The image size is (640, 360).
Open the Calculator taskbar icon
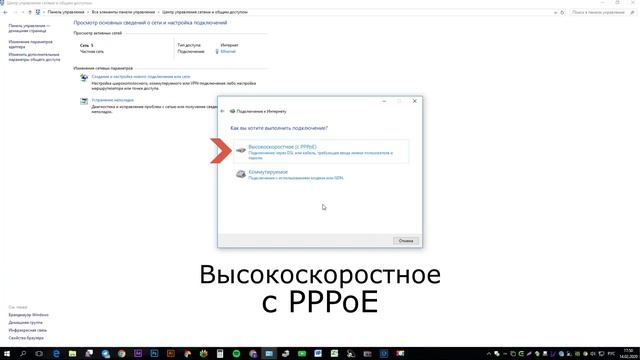tap(220, 353)
